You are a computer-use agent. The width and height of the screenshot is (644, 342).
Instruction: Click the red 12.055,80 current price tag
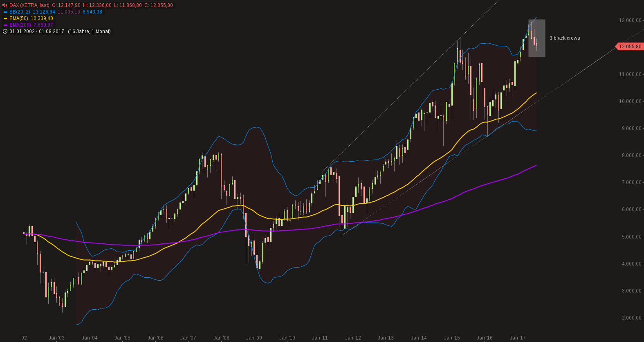[629, 47]
